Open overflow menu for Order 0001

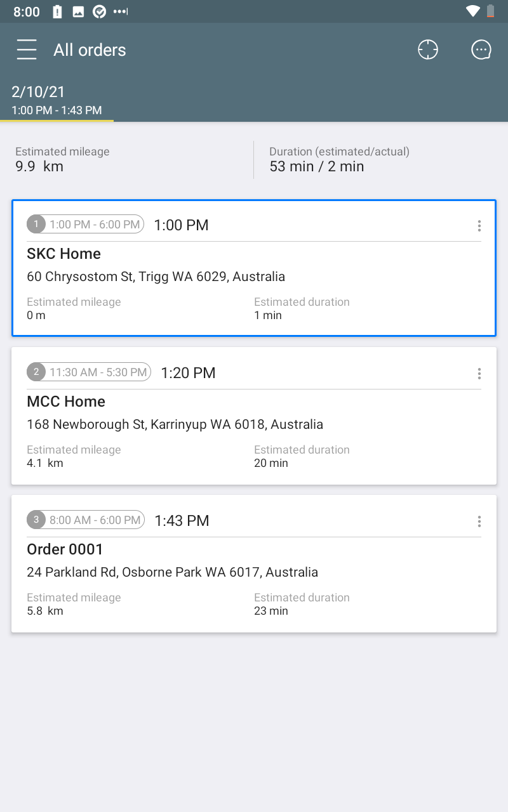[479, 521]
